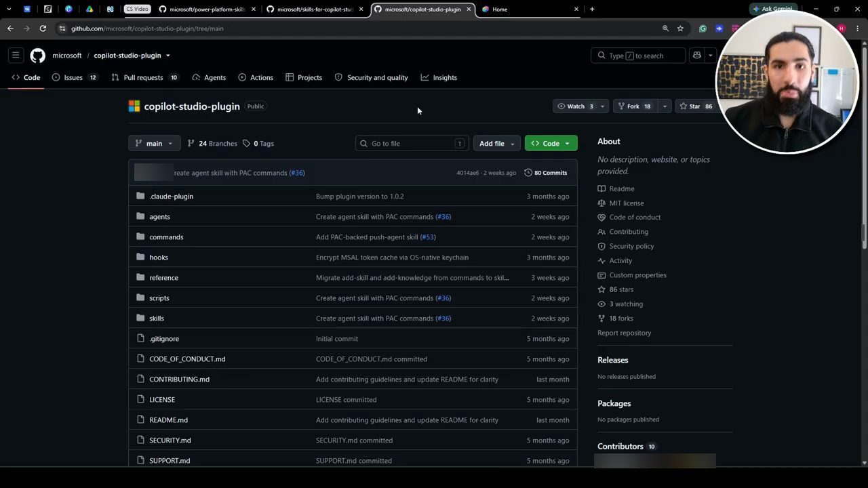The width and height of the screenshot is (868, 488).
Task: Open the Watch notifications dropdown
Action: tap(580, 106)
